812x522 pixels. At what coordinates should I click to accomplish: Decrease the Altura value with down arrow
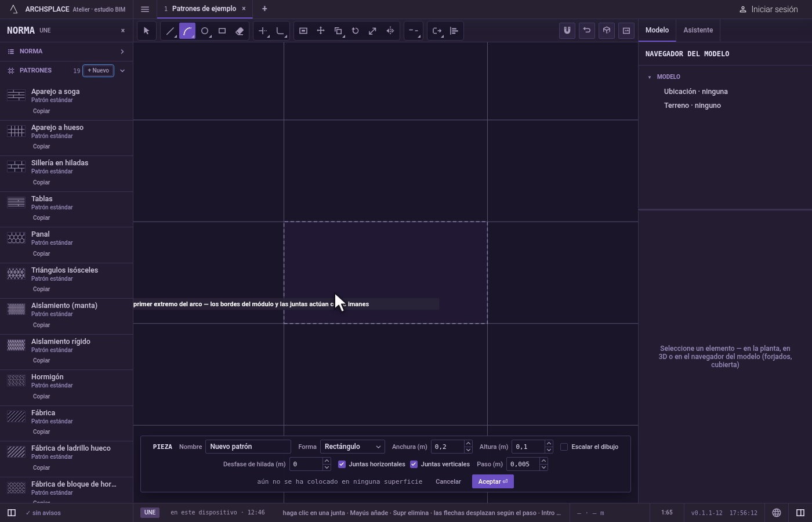pos(549,450)
